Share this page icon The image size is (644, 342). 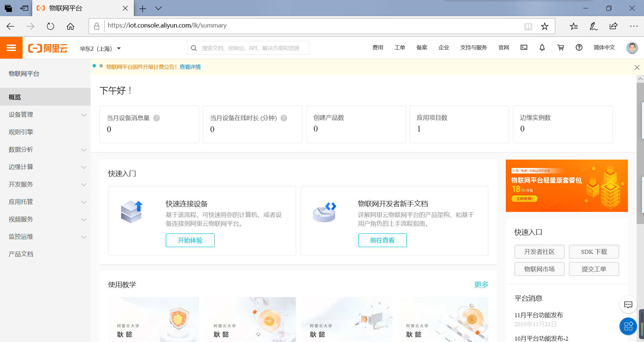[x=613, y=26]
